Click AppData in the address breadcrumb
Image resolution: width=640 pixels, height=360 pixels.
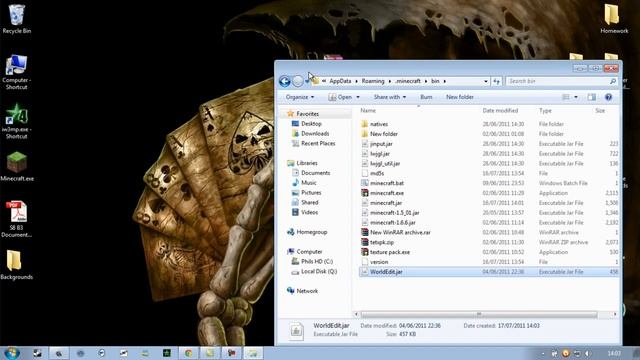pyautogui.click(x=340, y=81)
